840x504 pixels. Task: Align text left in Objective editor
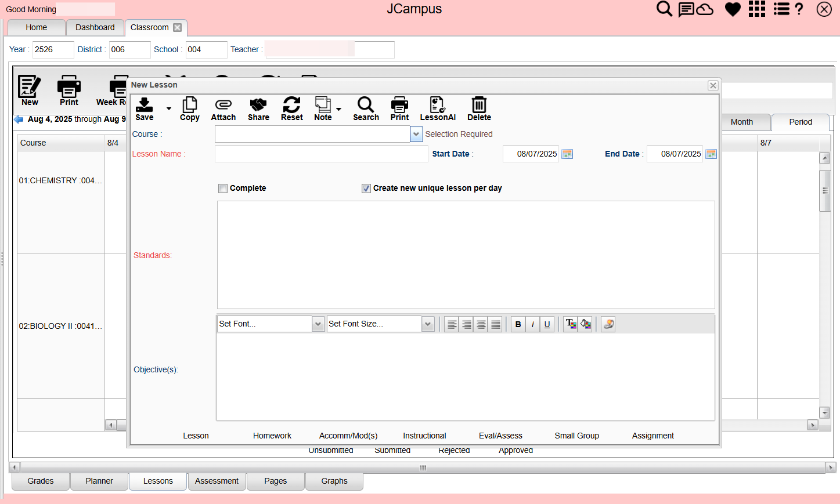pos(452,324)
